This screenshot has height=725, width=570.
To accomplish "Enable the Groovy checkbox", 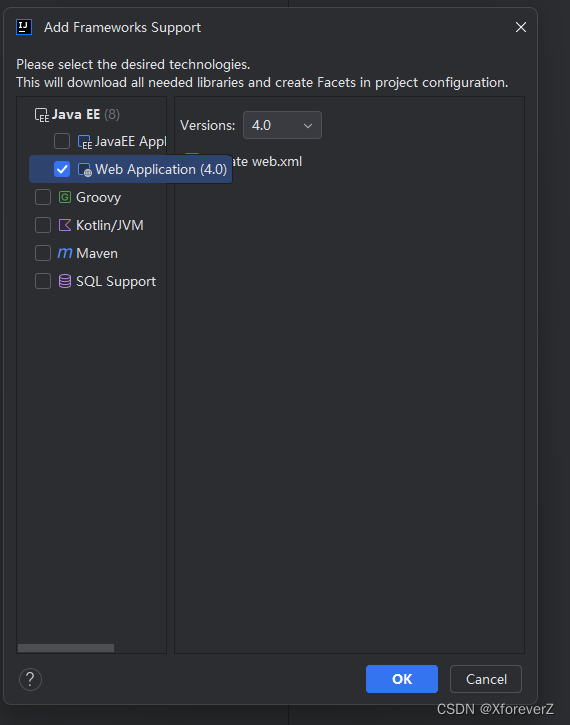I will coord(43,197).
